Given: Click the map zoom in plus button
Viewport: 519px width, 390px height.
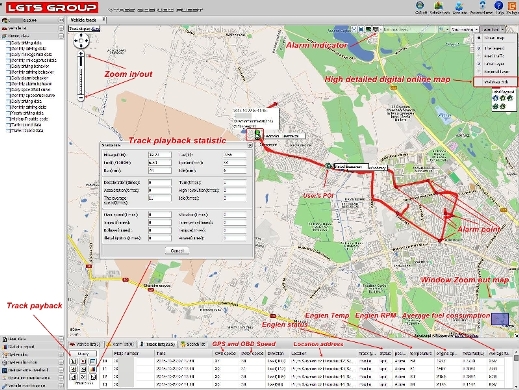Looking at the screenshot, I should point(81,54).
